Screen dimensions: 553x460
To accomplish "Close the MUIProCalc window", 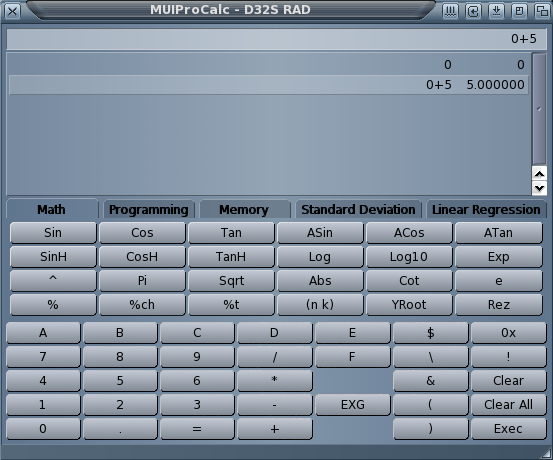I will pyautogui.click(x=12, y=11).
